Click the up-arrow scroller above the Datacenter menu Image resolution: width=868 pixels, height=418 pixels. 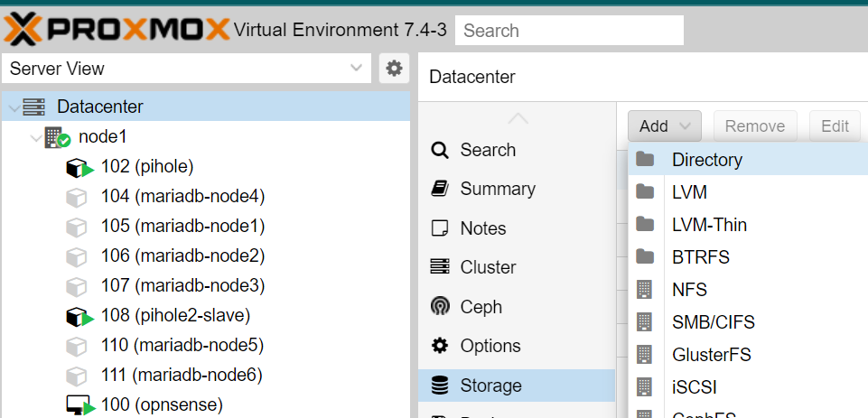click(x=518, y=118)
